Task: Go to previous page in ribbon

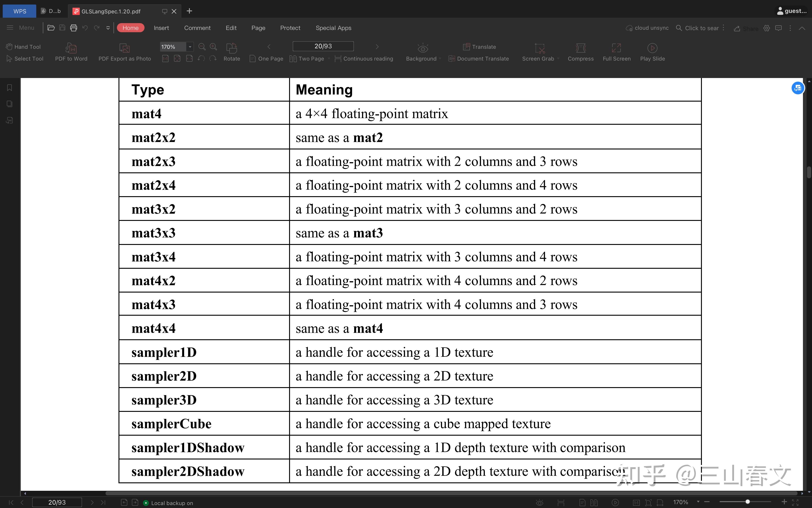Action: pos(269,47)
